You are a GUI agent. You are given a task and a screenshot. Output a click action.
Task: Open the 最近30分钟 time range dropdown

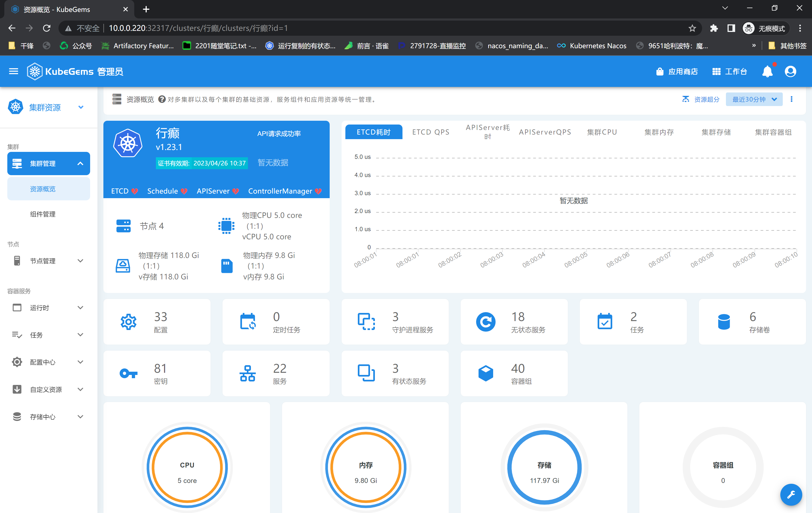(x=754, y=99)
